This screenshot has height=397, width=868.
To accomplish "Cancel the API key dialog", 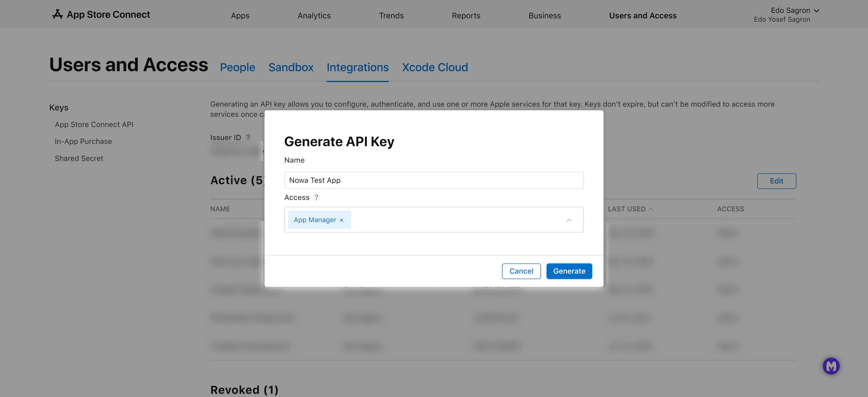I will 521,271.
